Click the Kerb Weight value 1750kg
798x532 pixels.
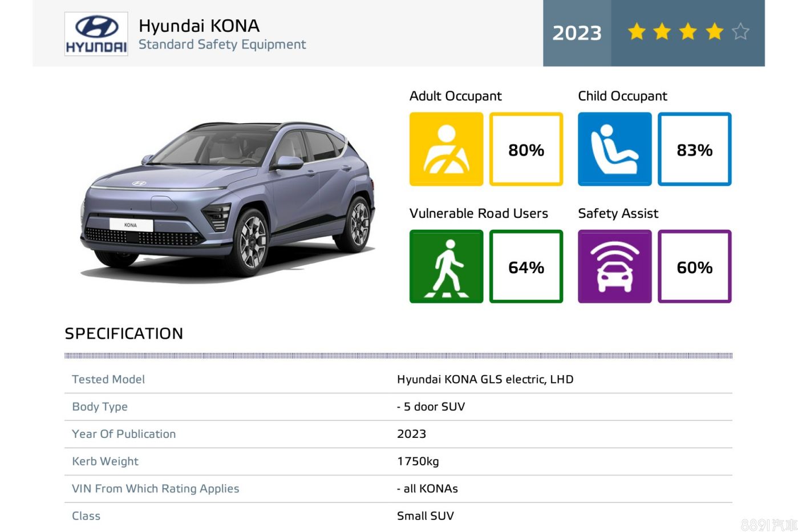(x=418, y=461)
